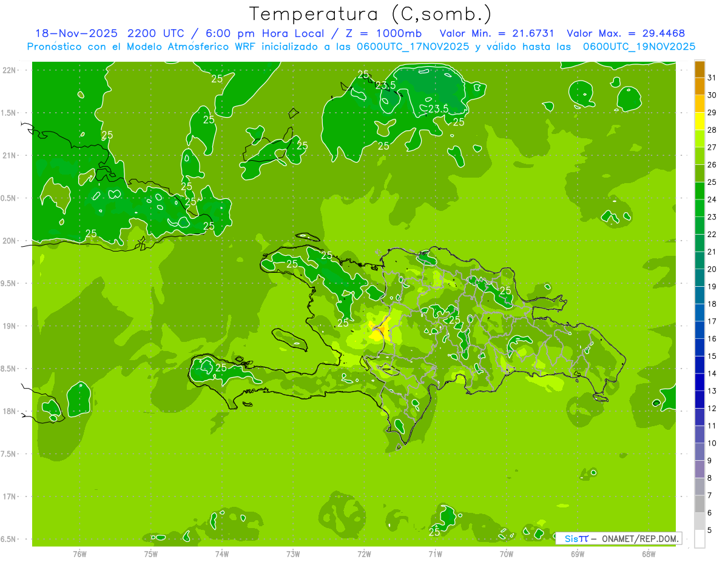This screenshot has width=728, height=562.
Task: Click the teal legend band between 19 and 20
Action: 699,278
